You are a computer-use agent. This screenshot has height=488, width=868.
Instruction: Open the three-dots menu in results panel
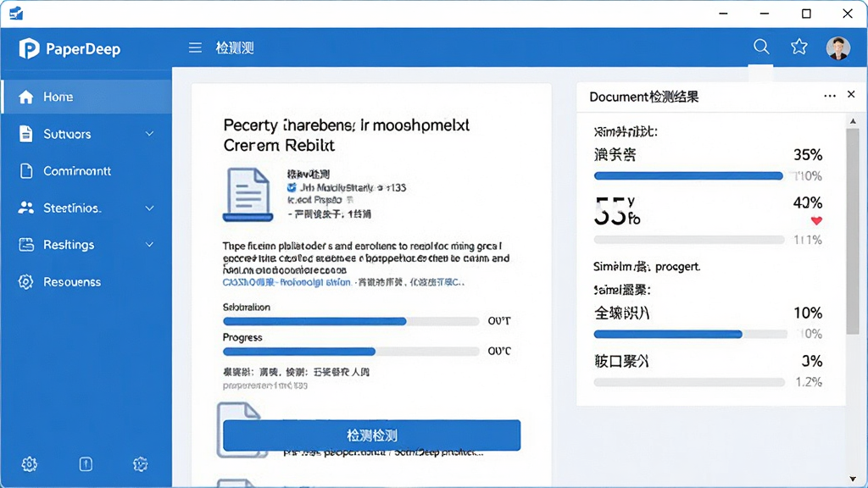coord(829,96)
